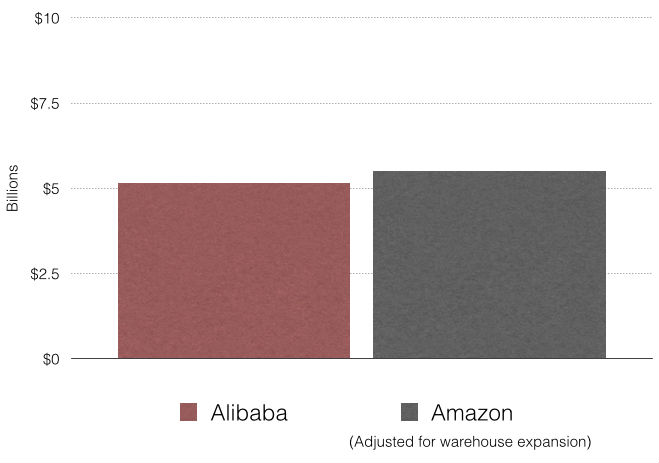
Task: Click the red Alibaba legend swatch
Action: tap(189, 412)
